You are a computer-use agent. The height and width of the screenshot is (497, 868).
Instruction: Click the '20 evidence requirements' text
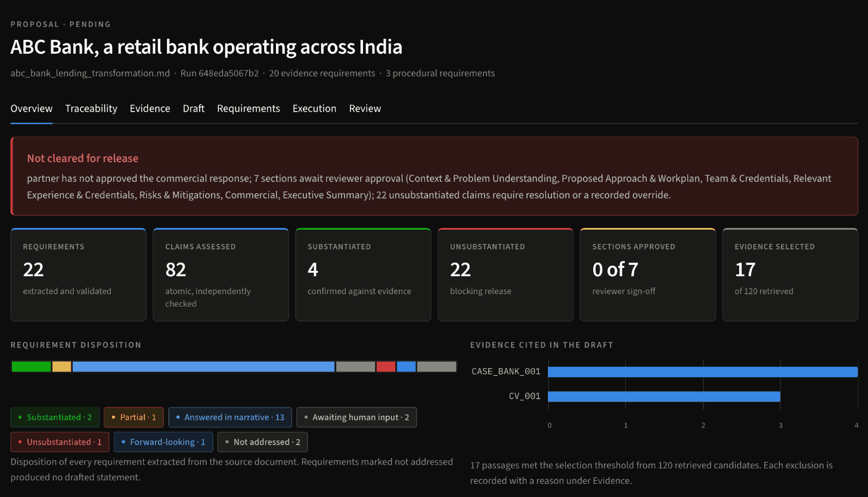pyautogui.click(x=322, y=73)
